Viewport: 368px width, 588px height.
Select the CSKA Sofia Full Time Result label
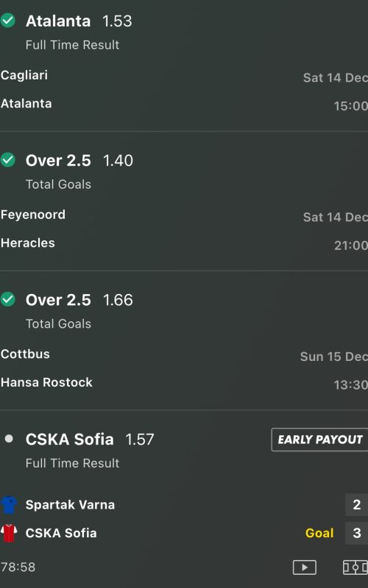pyautogui.click(x=72, y=463)
